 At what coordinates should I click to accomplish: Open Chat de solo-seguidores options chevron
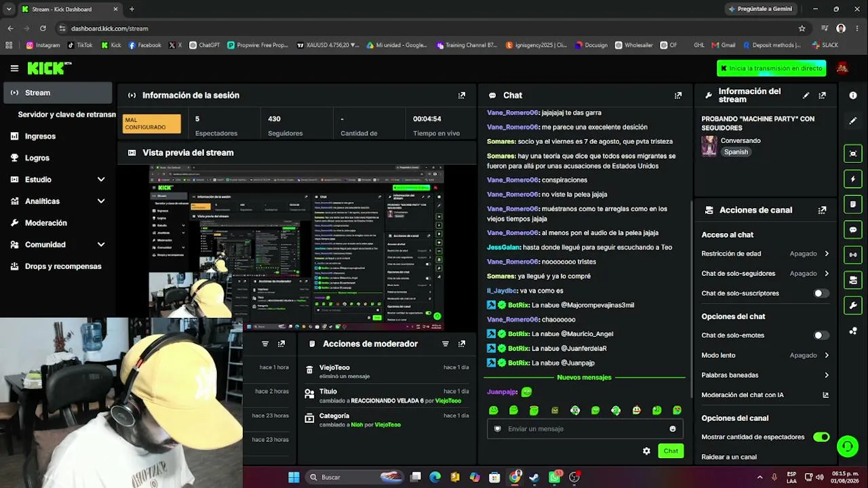pyautogui.click(x=827, y=274)
